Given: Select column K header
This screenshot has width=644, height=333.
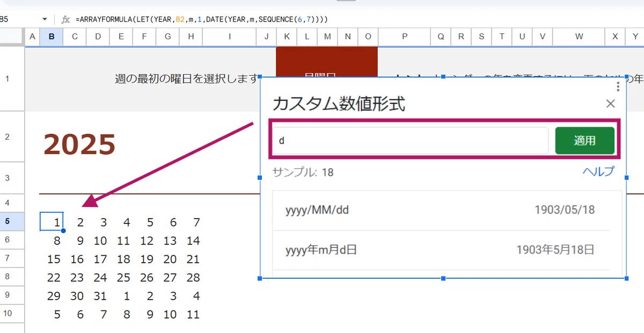Looking at the screenshot, I should pyautogui.click(x=287, y=37).
